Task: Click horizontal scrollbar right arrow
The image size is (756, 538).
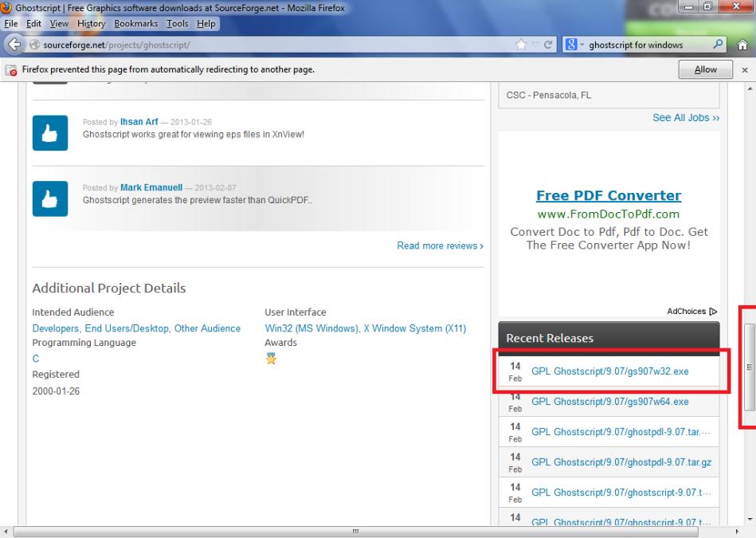Action: 737,532
